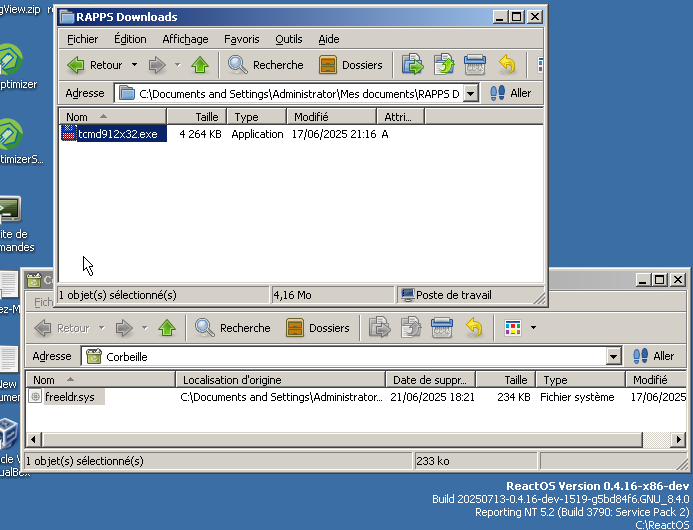
Task: Click Recherche in Corbeille toolbar
Action: coord(233,328)
